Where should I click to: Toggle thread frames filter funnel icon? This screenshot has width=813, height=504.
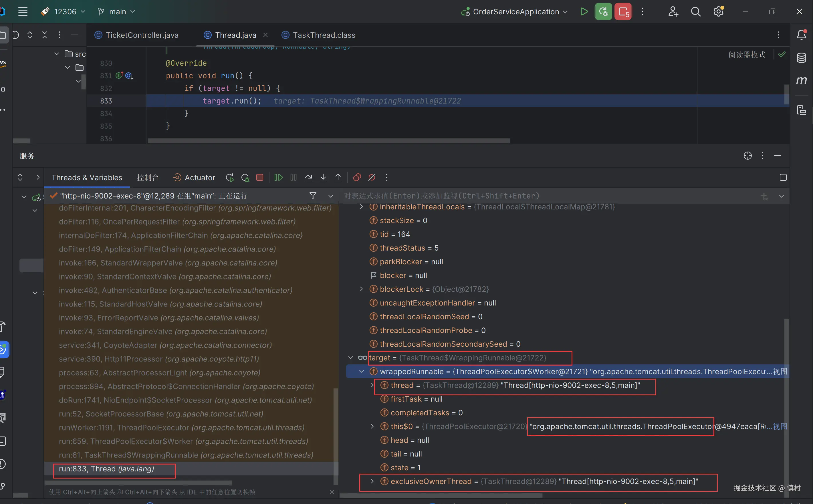(x=313, y=196)
